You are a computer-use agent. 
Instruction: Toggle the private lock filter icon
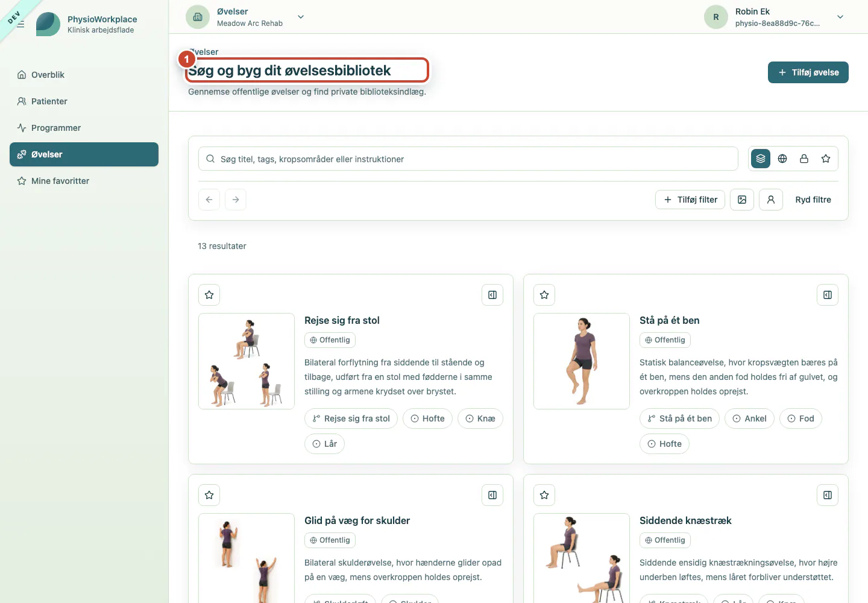pyautogui.click(x=804, y=159)
